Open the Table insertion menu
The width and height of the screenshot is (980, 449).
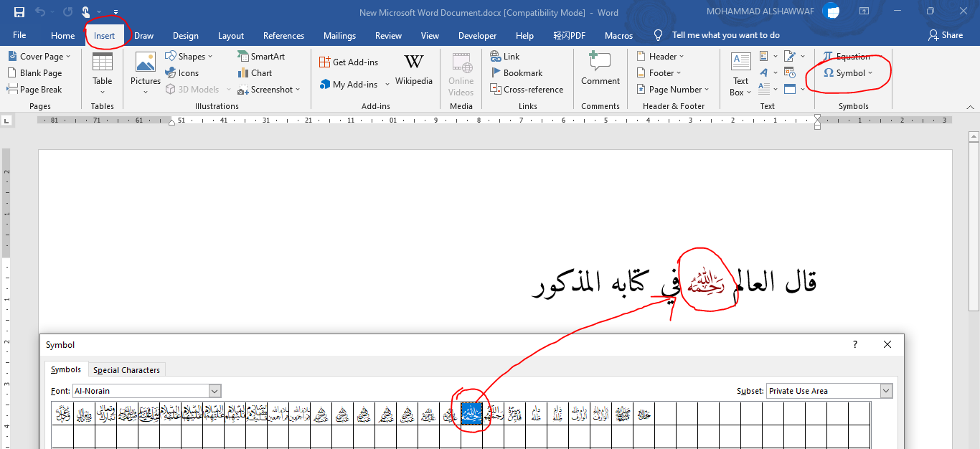(103, 73)
